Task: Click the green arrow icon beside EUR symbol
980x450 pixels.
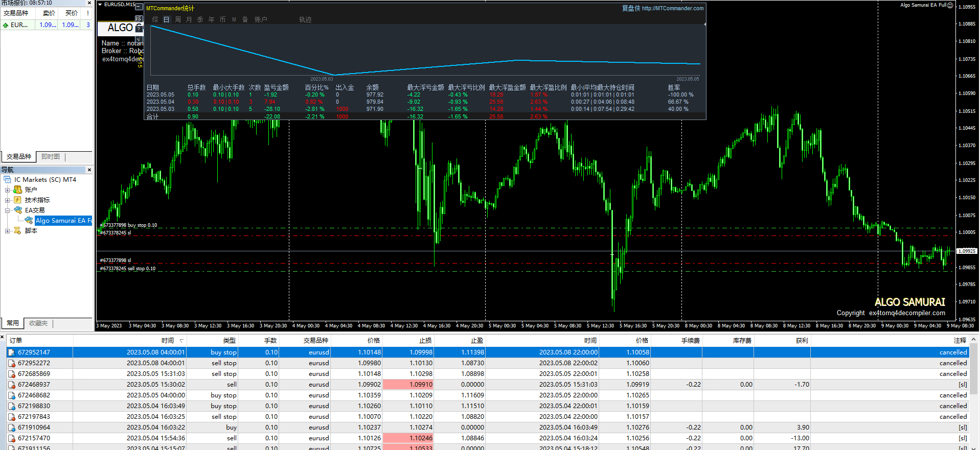Action: [x=6, y=25]
